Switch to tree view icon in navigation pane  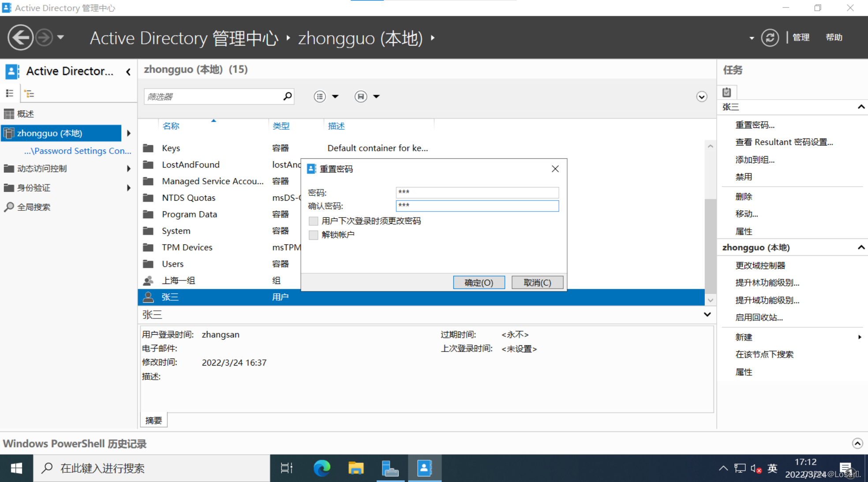(x=29, y=93)
